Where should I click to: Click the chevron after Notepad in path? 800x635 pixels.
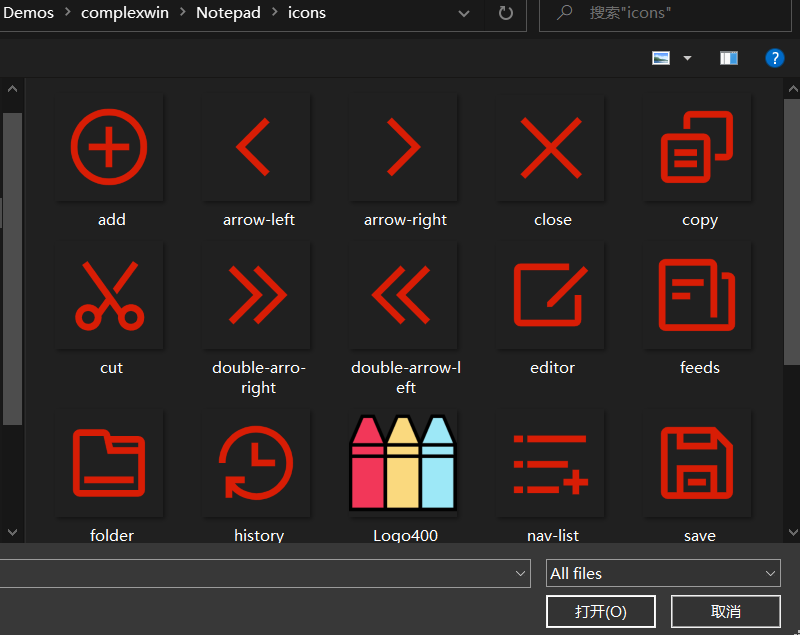pyautogui.click(x=274, y=12)
